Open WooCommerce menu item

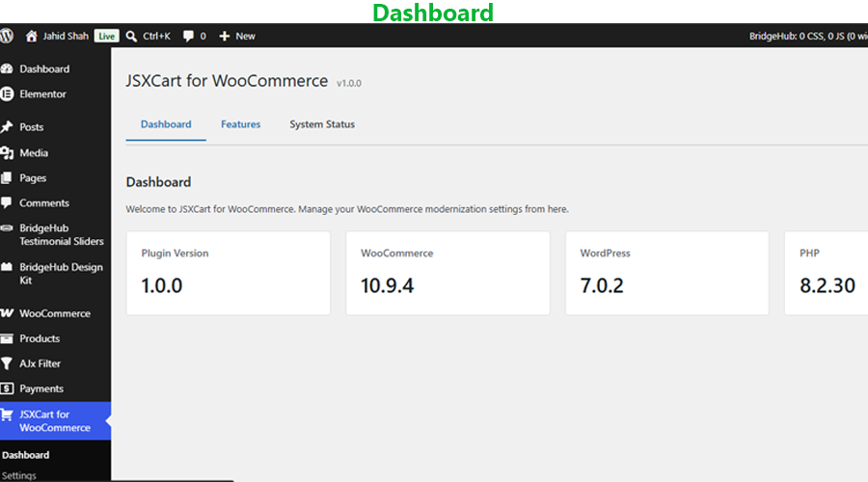55,313
